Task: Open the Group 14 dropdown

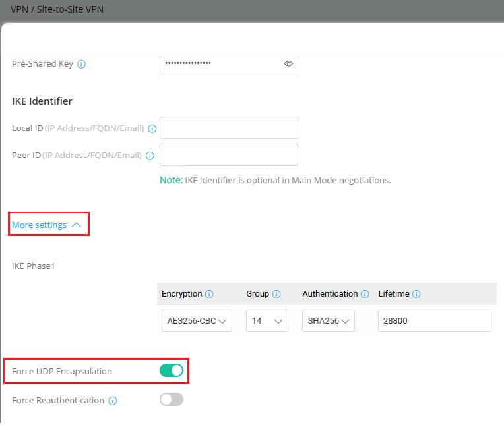Action: tap(267, 321)
